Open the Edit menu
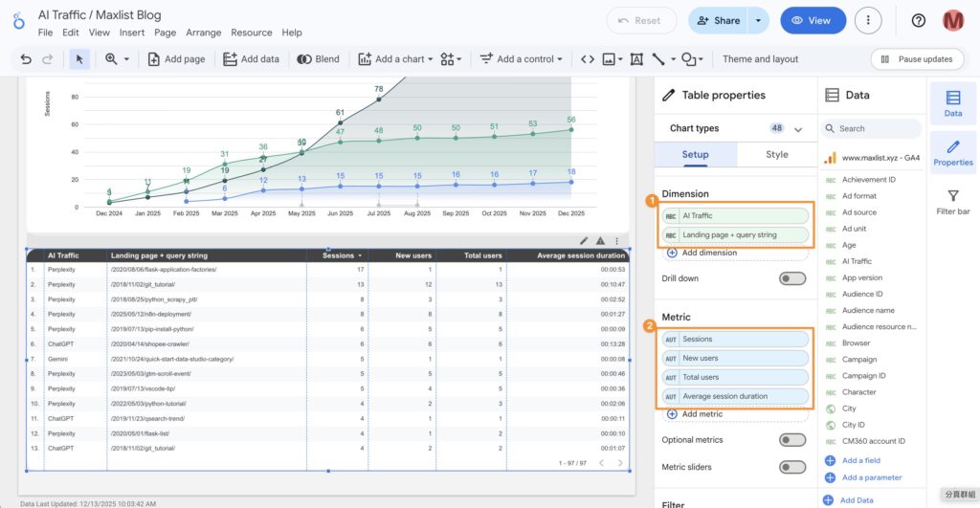This screenshot has height=508, width=980. tap(71, 33)
